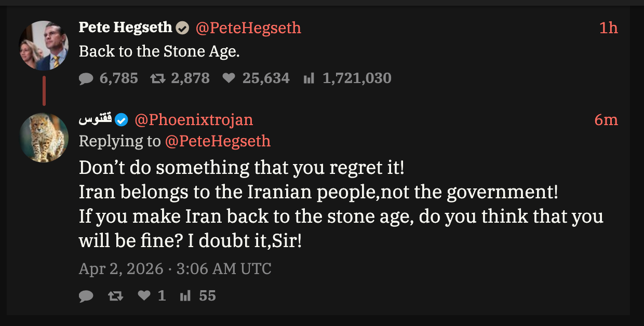This screenshot has width=644, height=326.
Task: Open the 1h timestamp link
Action: [608, 28]
